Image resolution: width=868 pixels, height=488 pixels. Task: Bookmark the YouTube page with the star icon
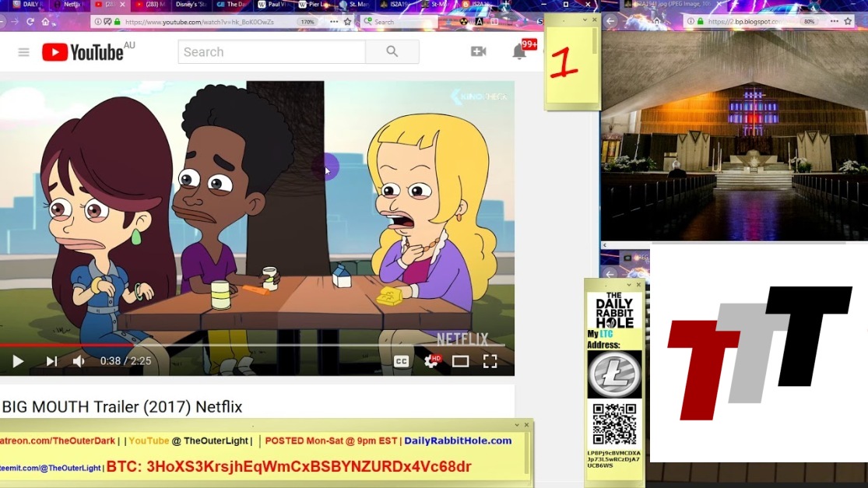pyautogui.click(x=347, y=22)
